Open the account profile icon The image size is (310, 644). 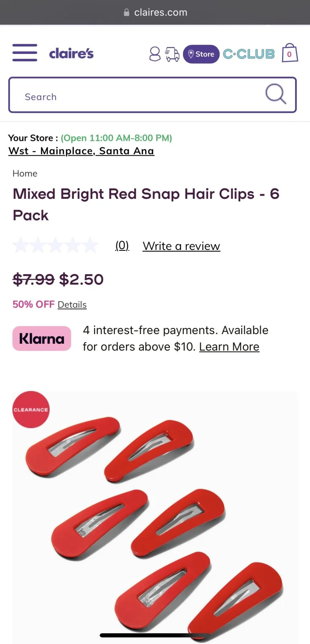(155, 54)
